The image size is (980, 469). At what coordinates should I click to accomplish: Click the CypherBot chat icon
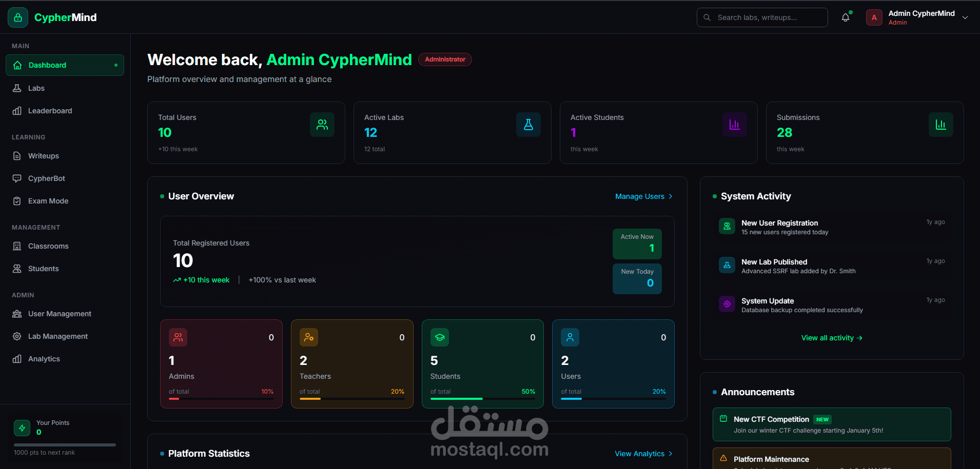tap(17, 178)
